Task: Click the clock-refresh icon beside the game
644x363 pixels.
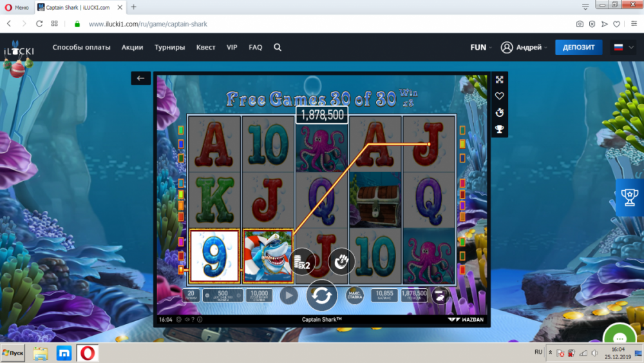Action: (x=500, y=113)
